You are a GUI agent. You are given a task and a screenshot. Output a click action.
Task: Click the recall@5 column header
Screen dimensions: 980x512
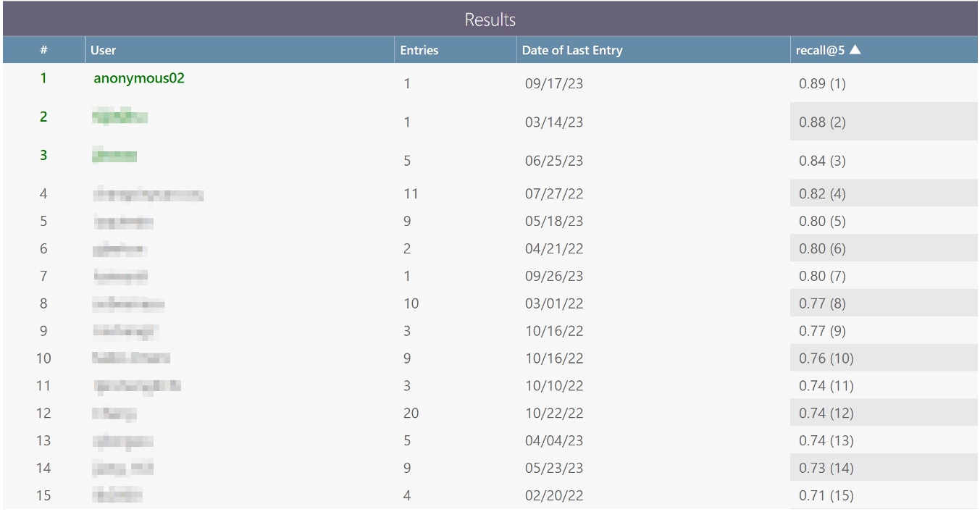pos(821,50)
